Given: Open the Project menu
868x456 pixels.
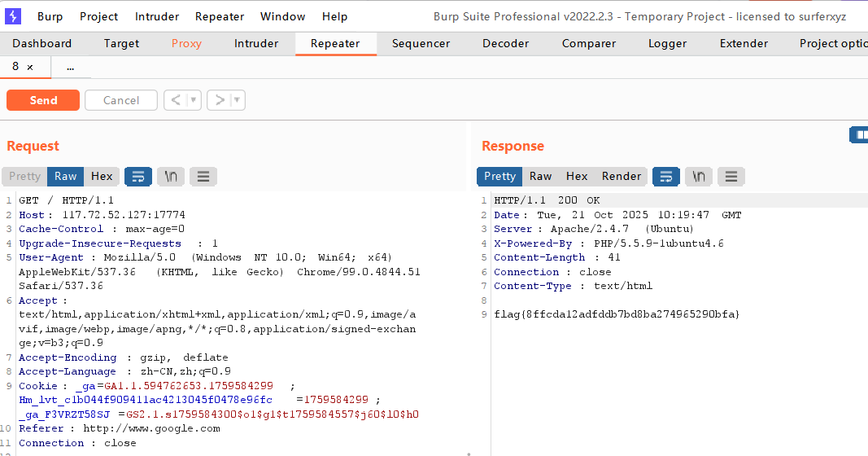Looking at the screenshot, I should pyautogui.click(x=98, y=16).
